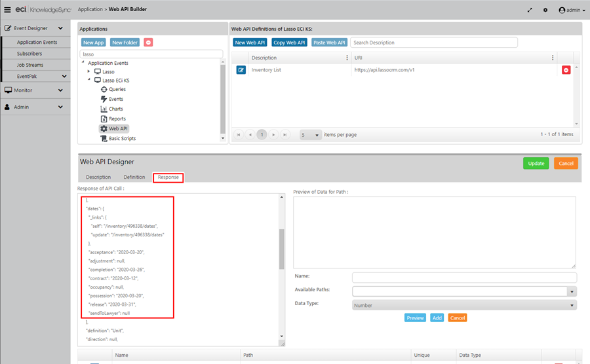Click the Unique column header
The image size is (590, 364).
pyautogui.click(x=433, y=355)
